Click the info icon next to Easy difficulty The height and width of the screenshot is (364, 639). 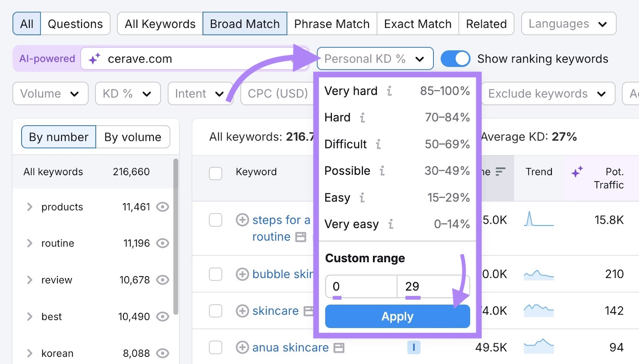(362, 198)
